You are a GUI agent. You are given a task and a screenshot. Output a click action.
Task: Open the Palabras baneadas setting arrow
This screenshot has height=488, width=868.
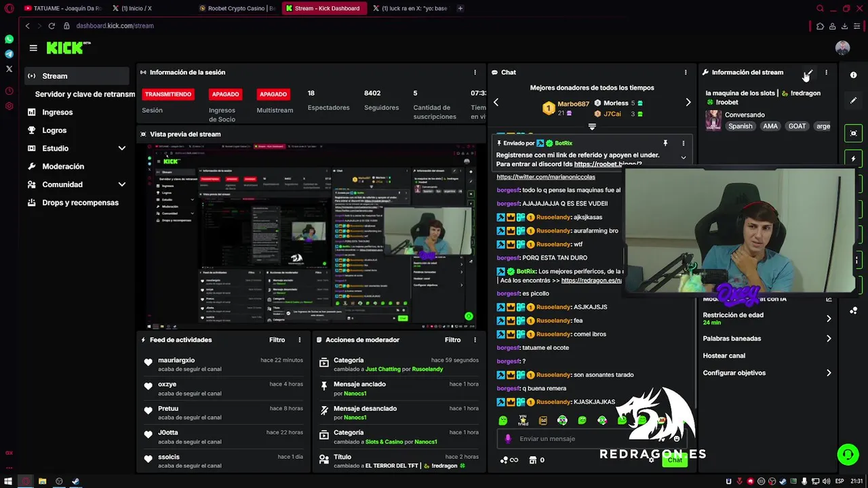tap(828, 338)
